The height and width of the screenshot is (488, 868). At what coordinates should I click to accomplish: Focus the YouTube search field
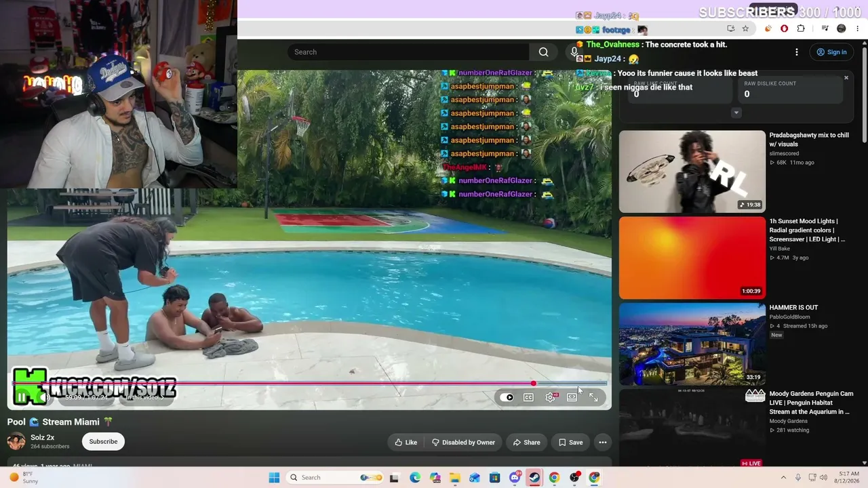pyautogui.click(x=408, y=52)
